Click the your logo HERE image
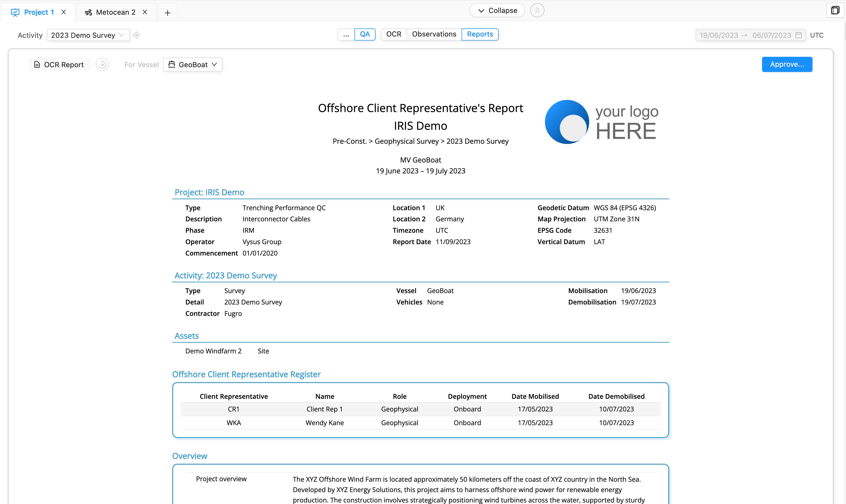846x504 pixels. 602,122
